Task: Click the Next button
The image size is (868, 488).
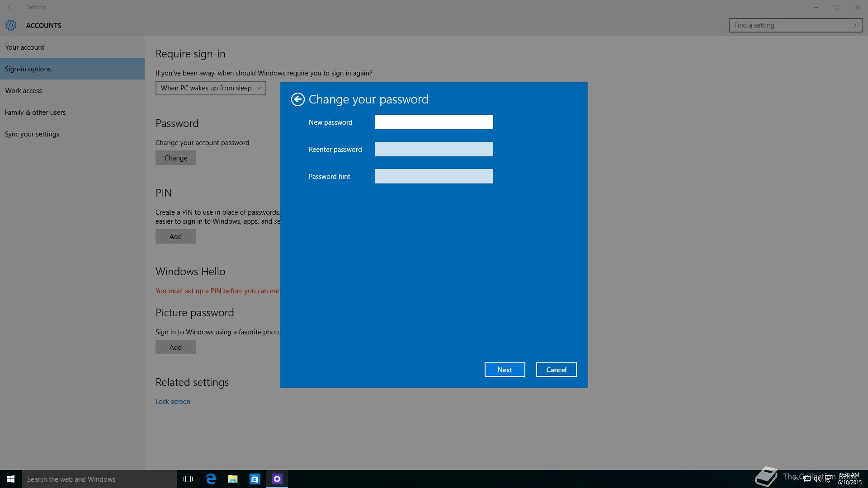Action: [x=505, y=370]
